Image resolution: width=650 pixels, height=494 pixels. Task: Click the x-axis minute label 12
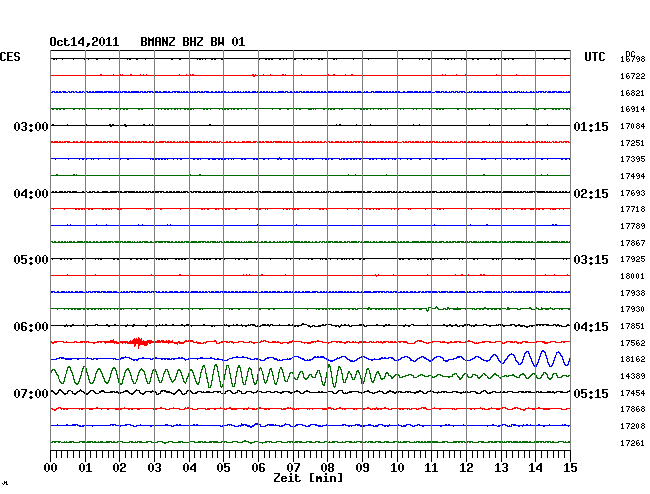click(x=466, y=468)
